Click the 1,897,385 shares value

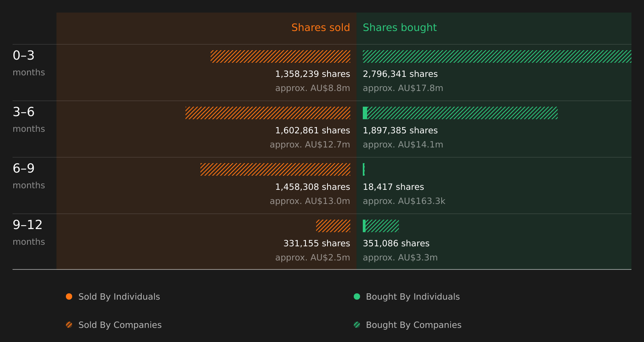[400, 131]
